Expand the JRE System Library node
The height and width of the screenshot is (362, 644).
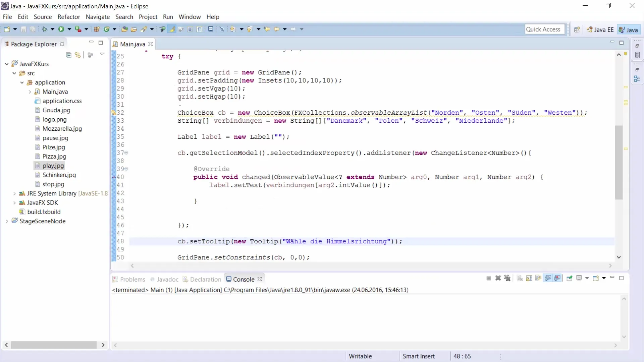pos(14,194)
